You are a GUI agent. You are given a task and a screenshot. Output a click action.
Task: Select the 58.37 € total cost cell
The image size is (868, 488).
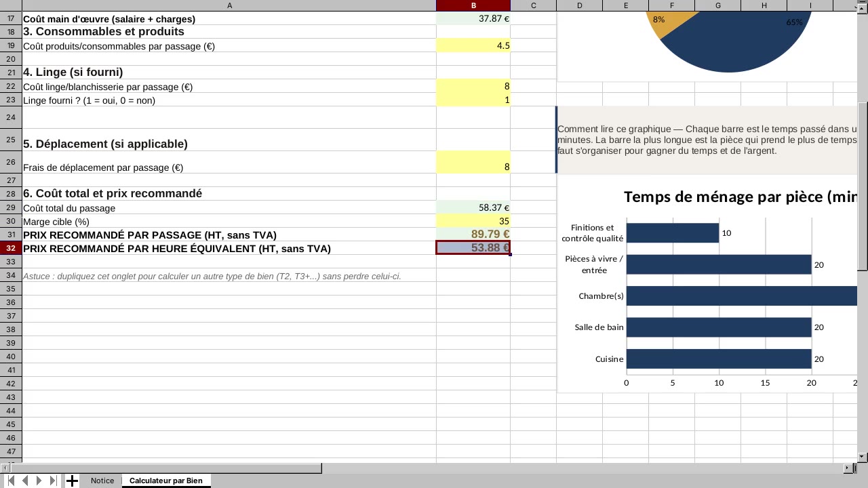(x=473, y=207)
